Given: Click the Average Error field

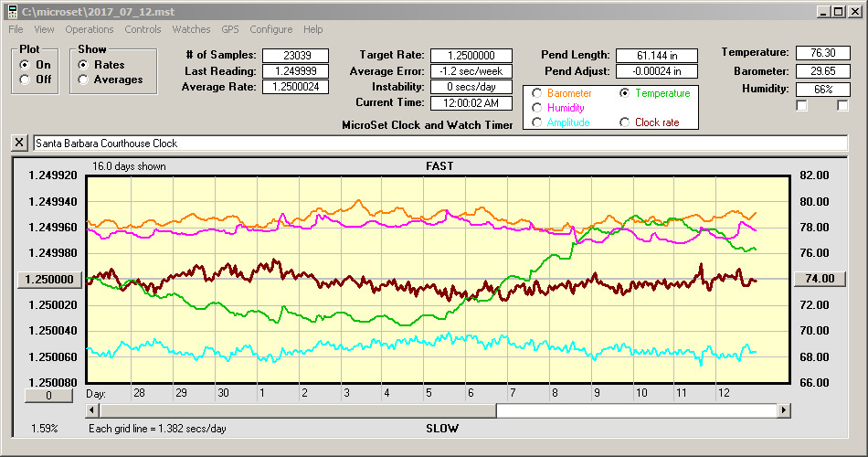Looking at the screenshot, I should 471,71.
